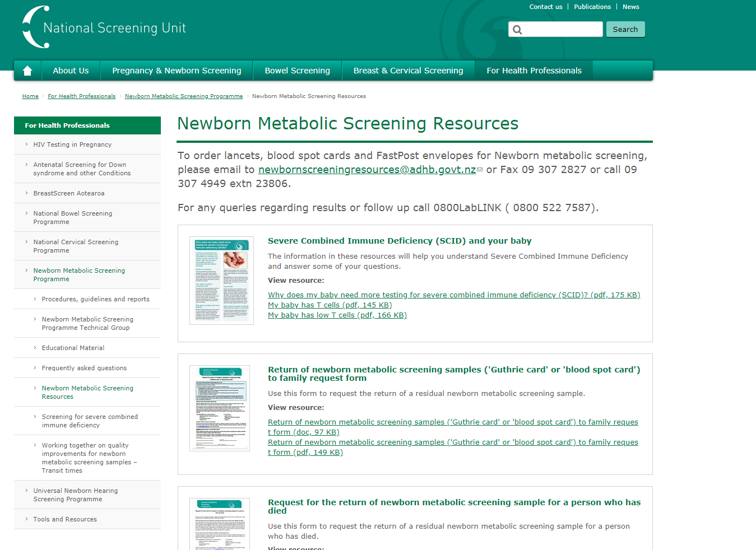The height and width of the screenshot is (550, 756).
Task: Expand the HIV Testing in Pregnancy sidebar item
Action: 72,145
